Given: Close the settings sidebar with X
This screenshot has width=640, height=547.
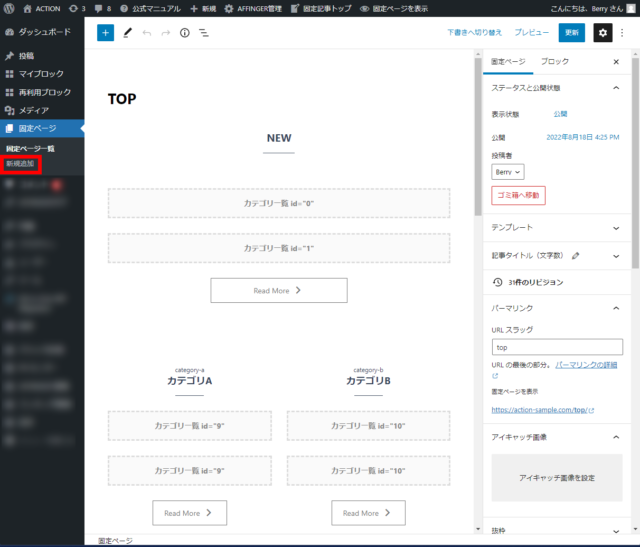Looking at the screenshot, I should click(x=615, y=62).
